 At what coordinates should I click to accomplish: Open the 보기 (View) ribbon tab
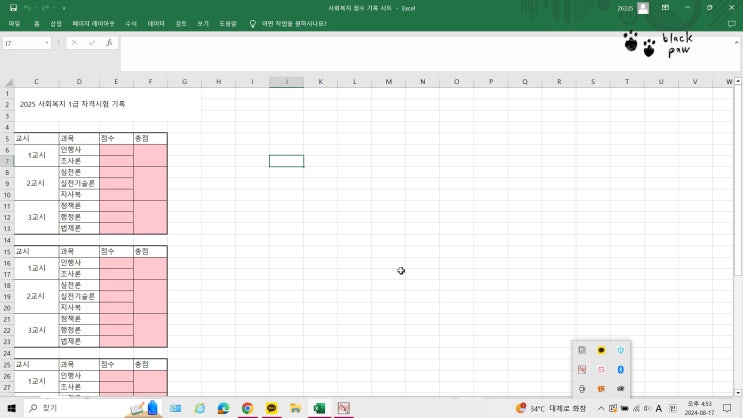coord(203,23)
